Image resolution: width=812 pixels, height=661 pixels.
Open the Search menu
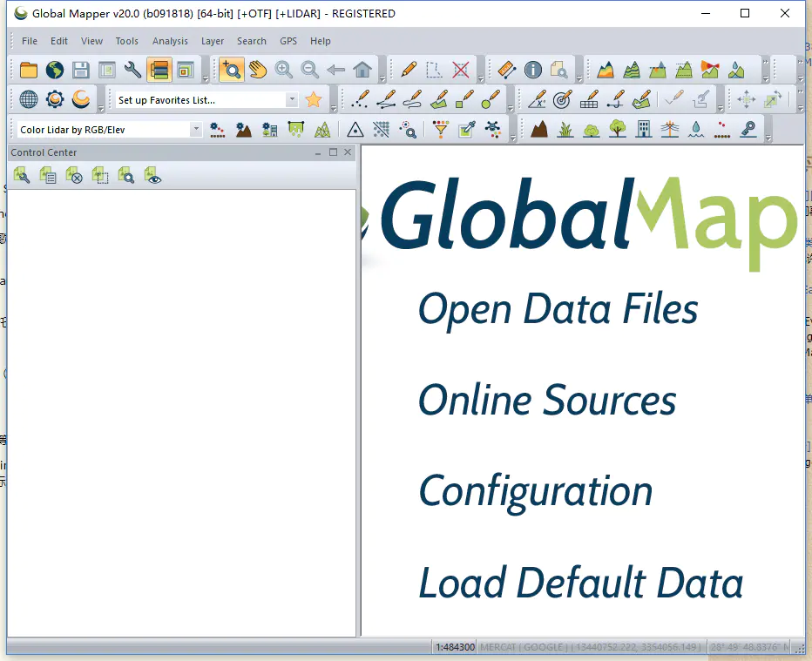pos(252,41)
